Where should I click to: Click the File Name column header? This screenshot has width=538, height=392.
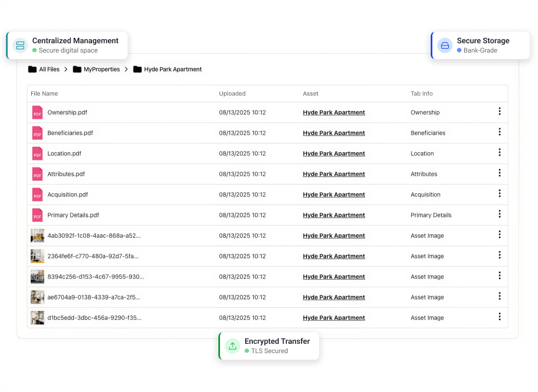(44, 94)
